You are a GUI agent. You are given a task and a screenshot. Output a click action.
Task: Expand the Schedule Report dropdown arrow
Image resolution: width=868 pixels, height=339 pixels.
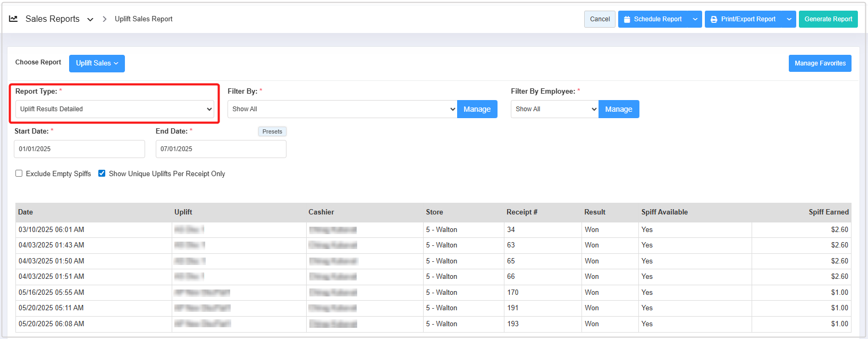[x=695, y=19]
